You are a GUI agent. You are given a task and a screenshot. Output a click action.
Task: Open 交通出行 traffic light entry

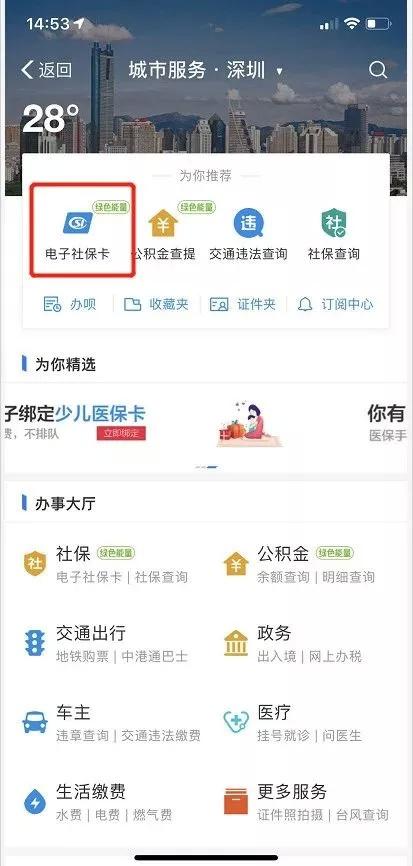[x=105, y=643]
